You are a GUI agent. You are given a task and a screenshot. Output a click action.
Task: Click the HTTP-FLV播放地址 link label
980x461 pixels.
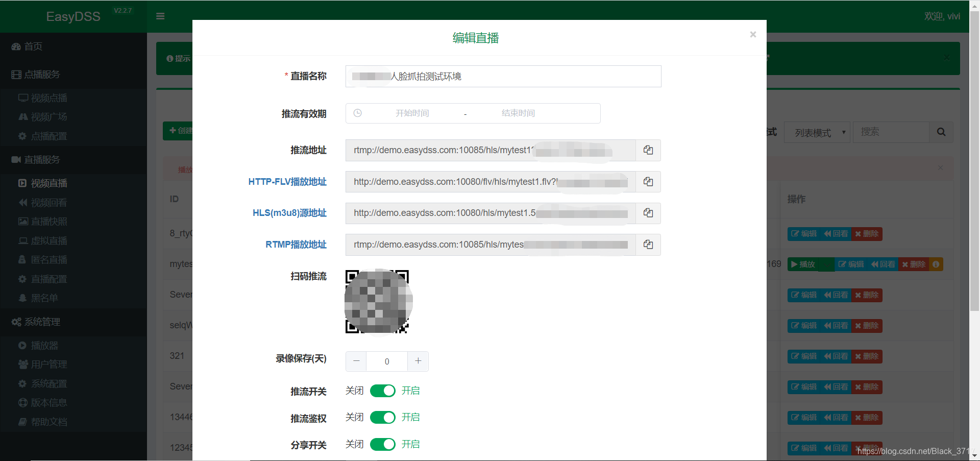click(x=287, y=182)
